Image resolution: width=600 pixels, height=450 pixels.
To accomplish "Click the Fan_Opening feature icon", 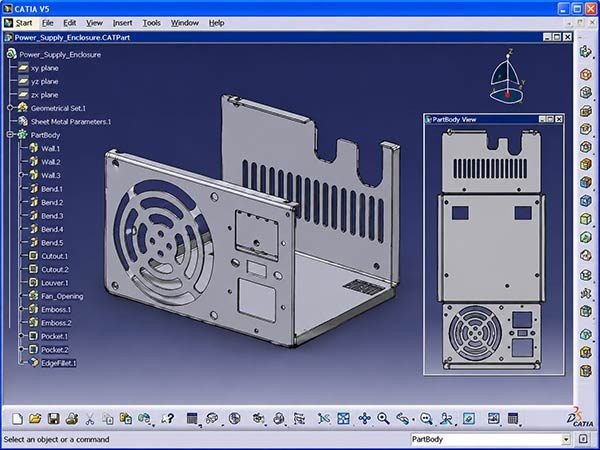I will (34, 295).
